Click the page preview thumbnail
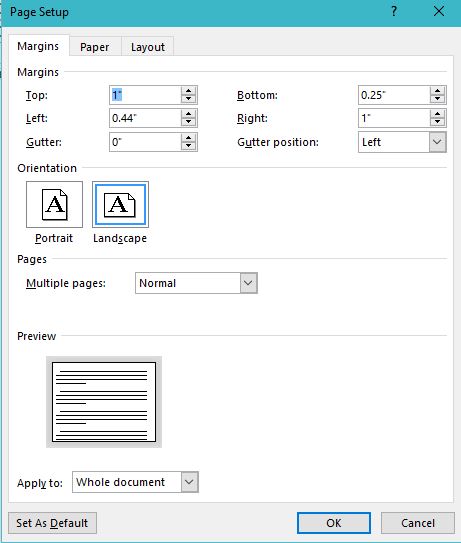461x543 pixels. (104, 402)
